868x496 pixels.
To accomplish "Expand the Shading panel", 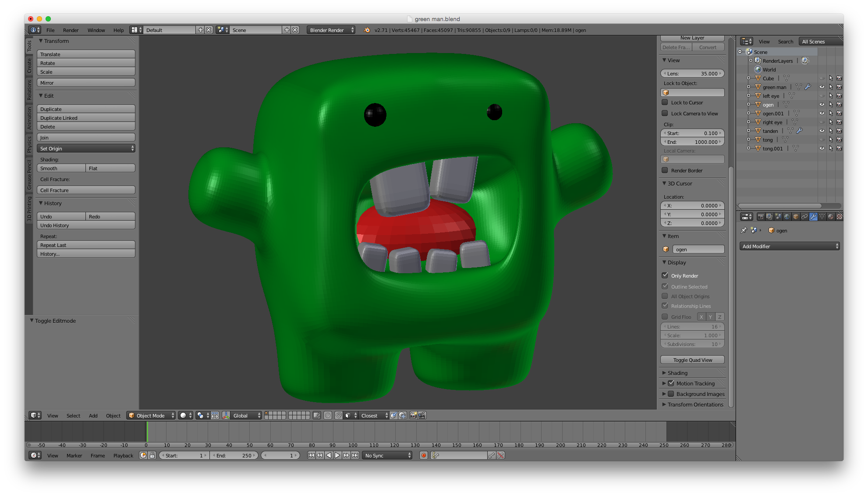I will click(677, 373).
